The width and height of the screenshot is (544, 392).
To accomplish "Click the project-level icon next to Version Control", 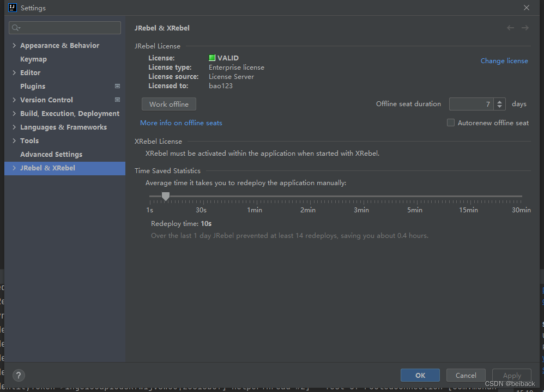I will [x=117, y=100].
